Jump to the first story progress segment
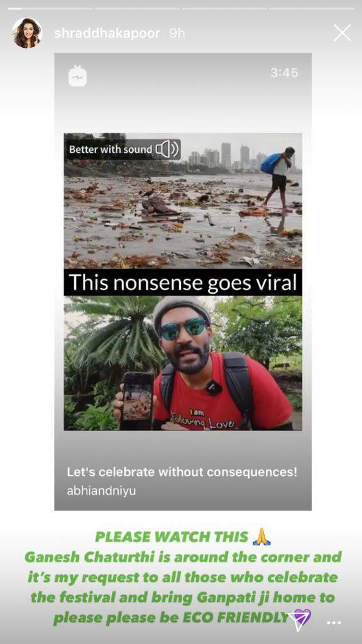 click(x=50, y=8)
